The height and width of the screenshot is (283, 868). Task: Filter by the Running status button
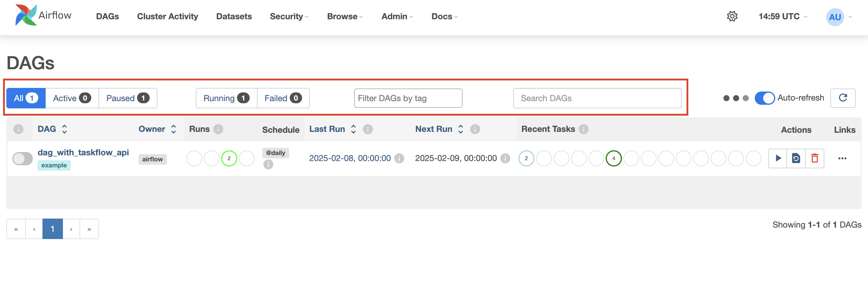pyautogui.click(x=226, y=98)
